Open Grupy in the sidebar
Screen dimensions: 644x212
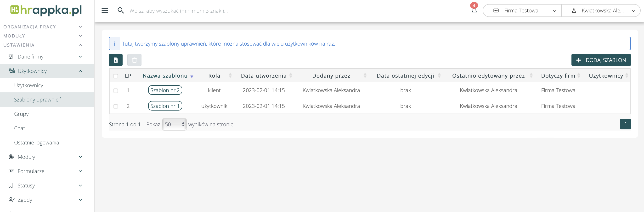[x=22, y=114]
